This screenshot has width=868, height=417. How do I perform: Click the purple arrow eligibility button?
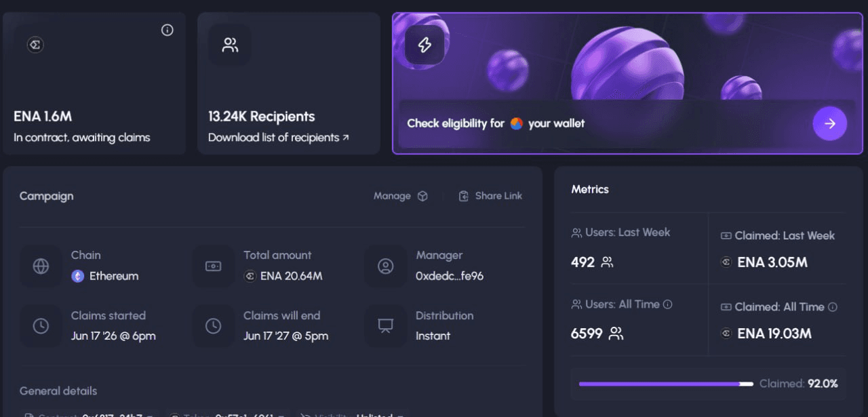[x=830, y=123]
